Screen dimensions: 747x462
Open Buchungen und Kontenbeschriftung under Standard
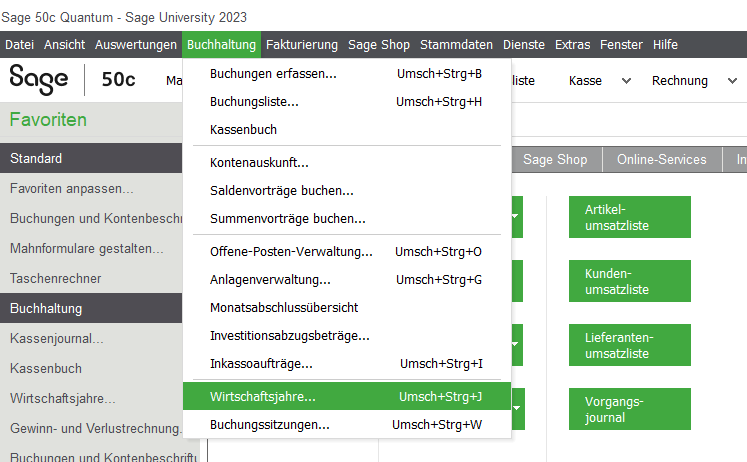coord(96,219)
